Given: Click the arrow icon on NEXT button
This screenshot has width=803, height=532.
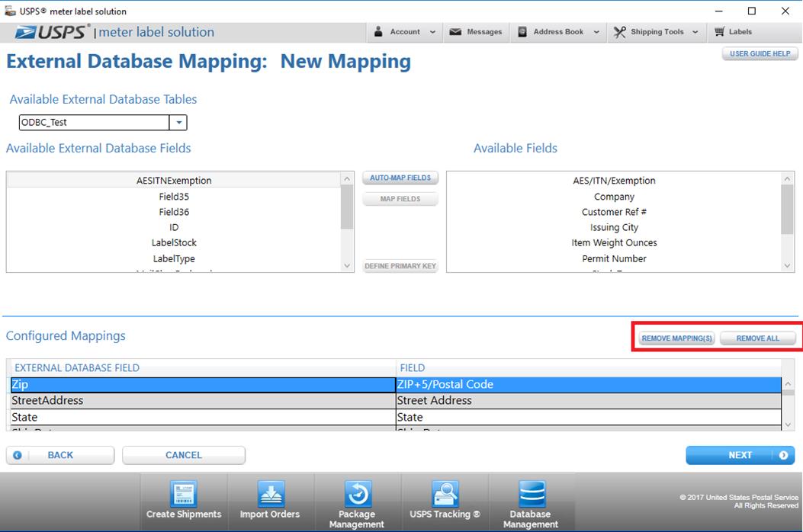Looking at the screenshot, I should (x=783, y=455).
